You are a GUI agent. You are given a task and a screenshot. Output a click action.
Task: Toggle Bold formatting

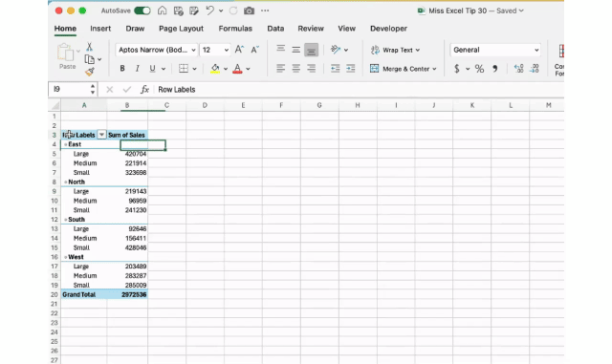tap(122, 69)
